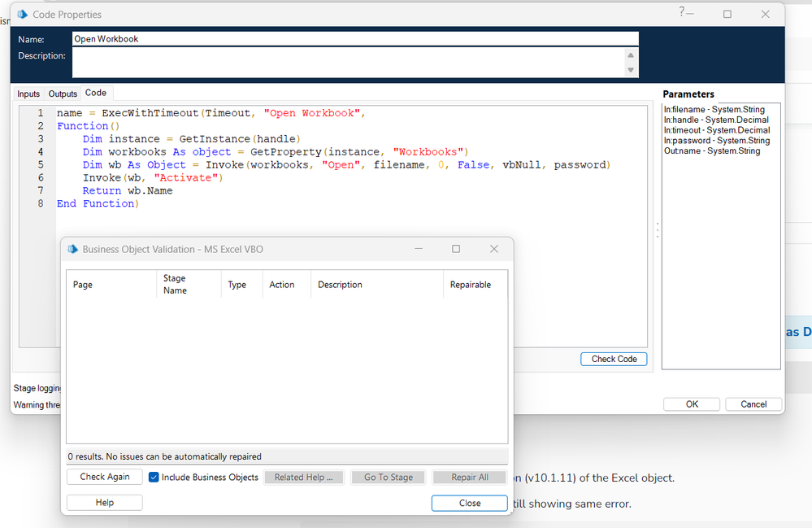The width and height of the screenshot is (812, 528).
Task: Click the Code Properties help question mark
Action: (681, 12)
